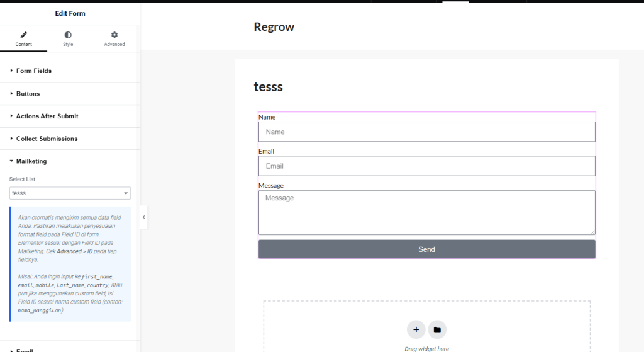
Task: Switch to the Style tab
Action: (68, 38)
